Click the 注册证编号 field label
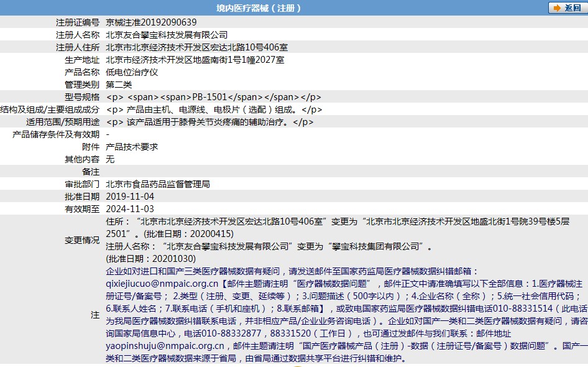 coord(78,22)
